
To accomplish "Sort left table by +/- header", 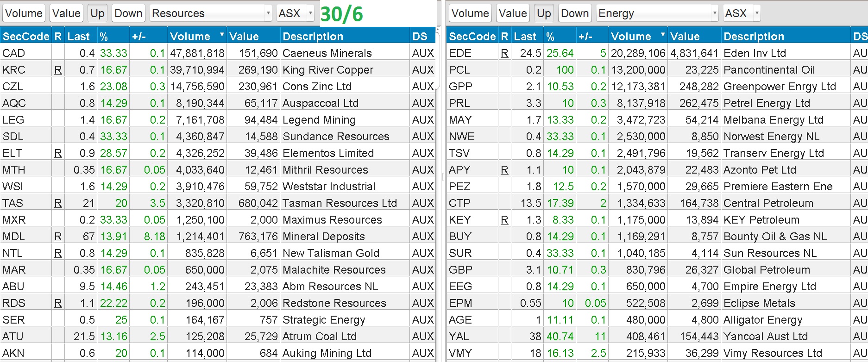I will point(149,36).
